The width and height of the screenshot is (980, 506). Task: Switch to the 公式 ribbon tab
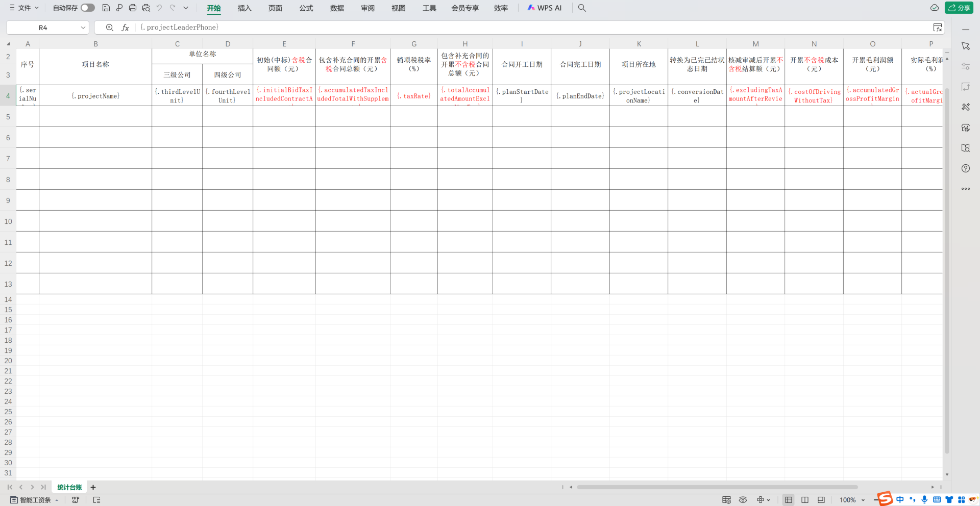point(306,8)
